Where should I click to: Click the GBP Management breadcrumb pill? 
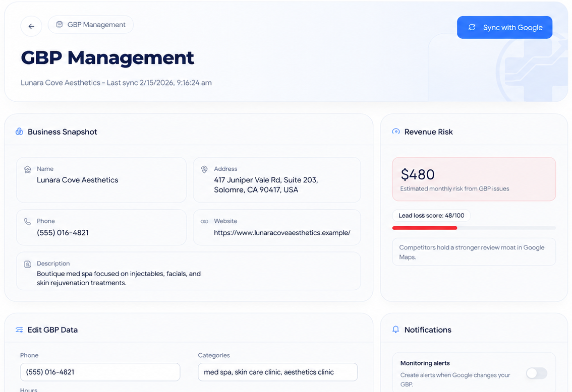click(91, 24)
